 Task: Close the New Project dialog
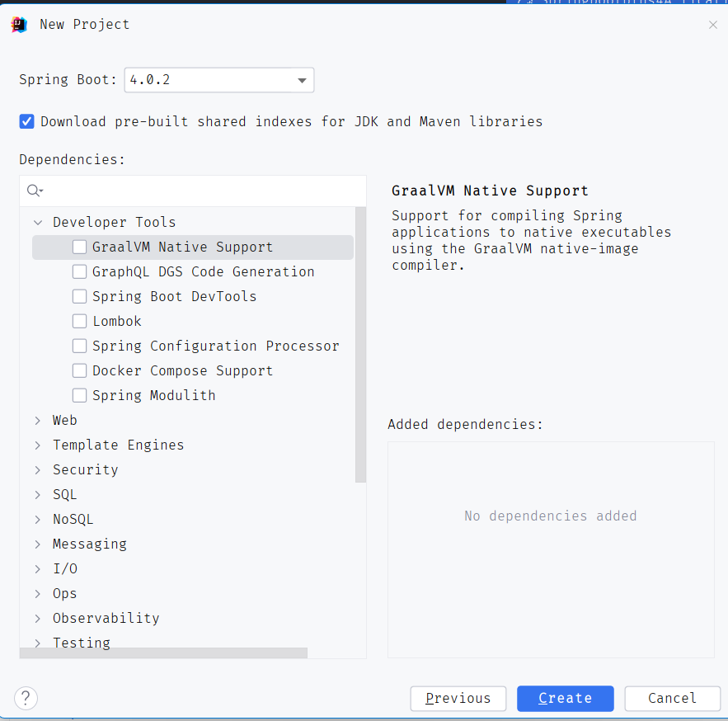coord(713,25)
